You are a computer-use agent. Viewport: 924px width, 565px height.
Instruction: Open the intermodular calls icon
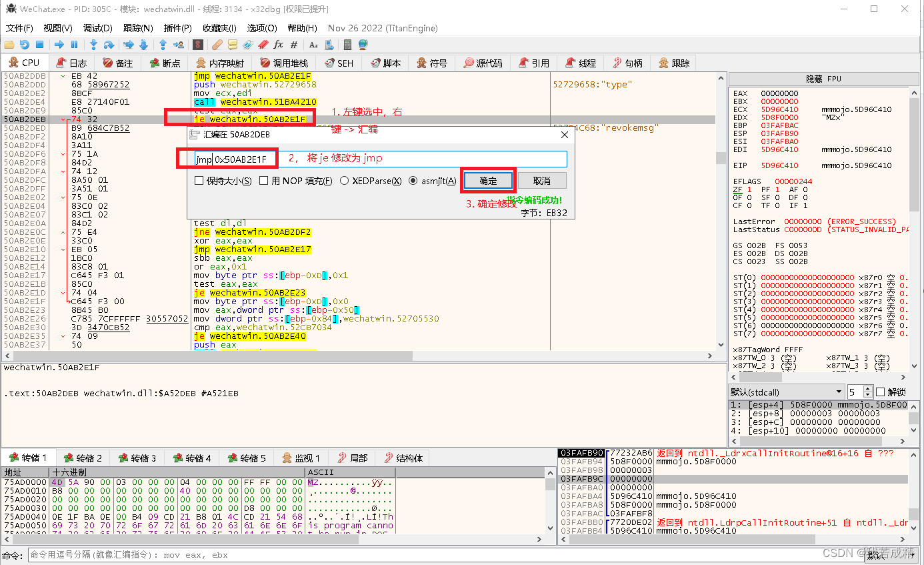click(x=329, y=45)
